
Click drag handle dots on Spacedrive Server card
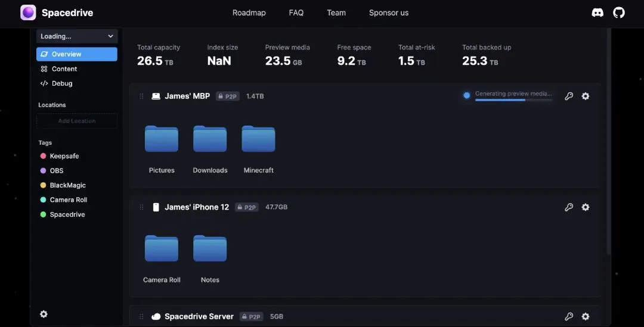click(x=141, y=316)
